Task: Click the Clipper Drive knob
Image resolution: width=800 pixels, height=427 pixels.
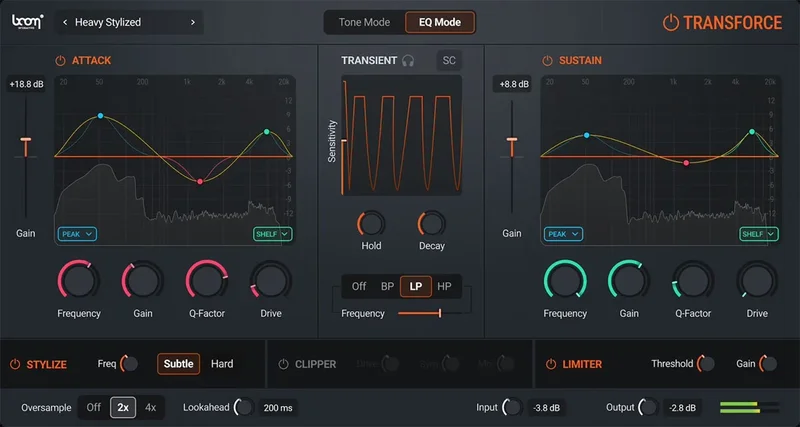Action: [391, 364]
